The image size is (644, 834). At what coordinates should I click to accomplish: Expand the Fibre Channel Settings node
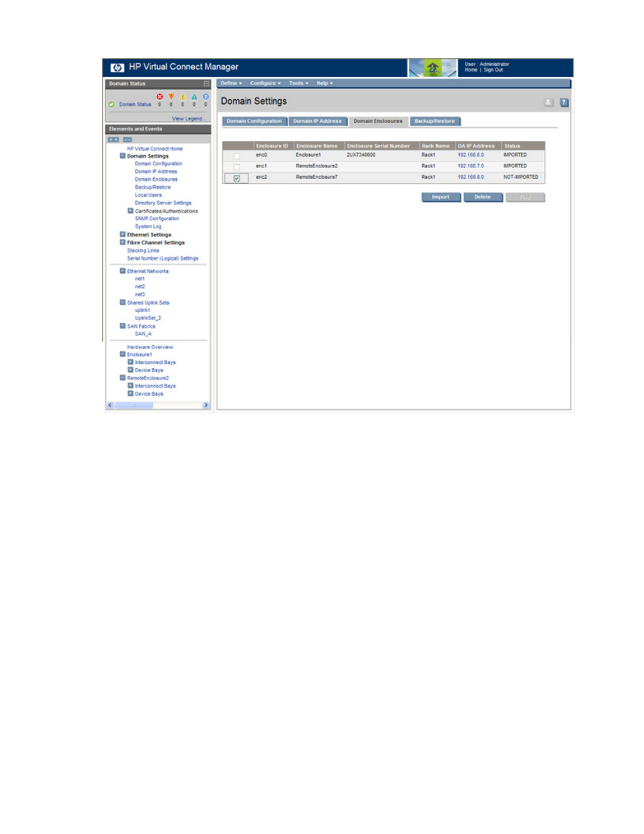[x=122, y=242]
